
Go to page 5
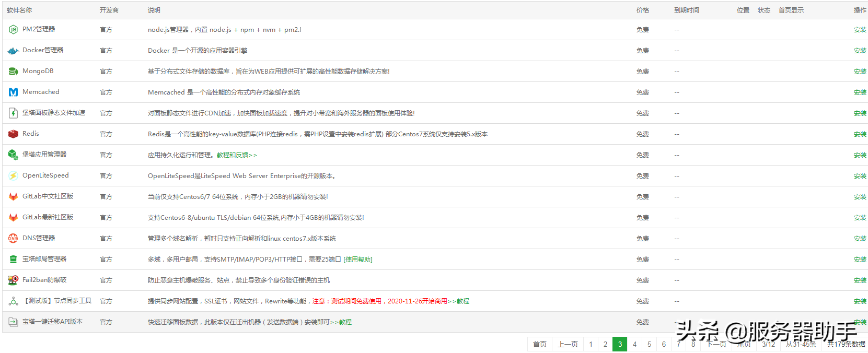(649, 344)
